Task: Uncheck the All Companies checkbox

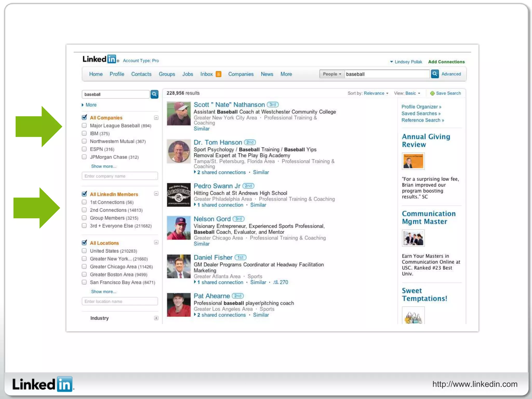Action: point(84,117)
